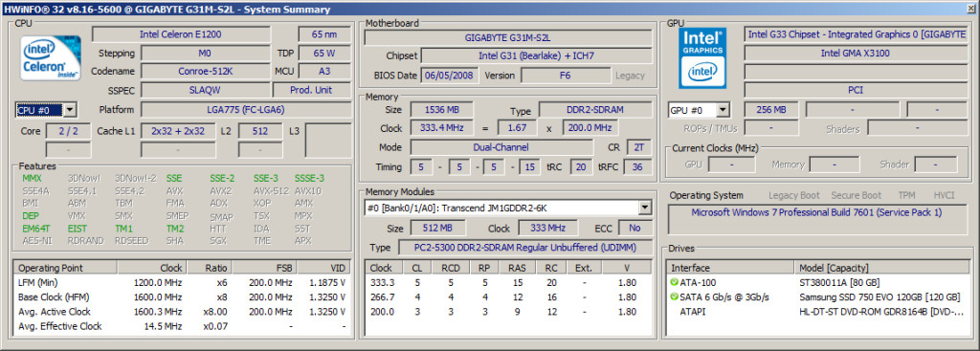Expand the memory module selection dropdown
Screen dimensions: 980x351
coord(645,208)
